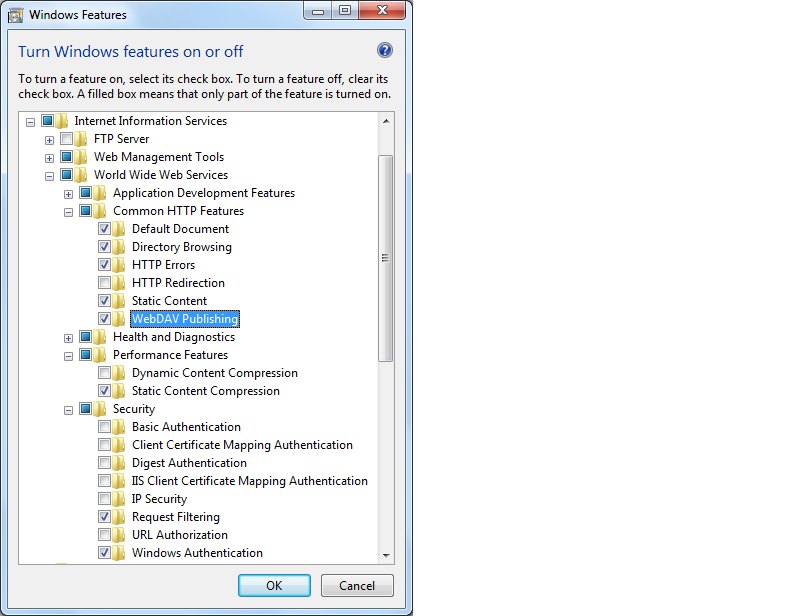Collapse the Performance Features node

(69, 357)
